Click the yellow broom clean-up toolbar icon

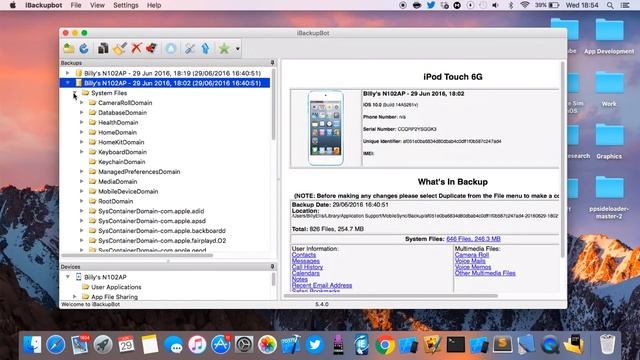click(x=120, y=49)
